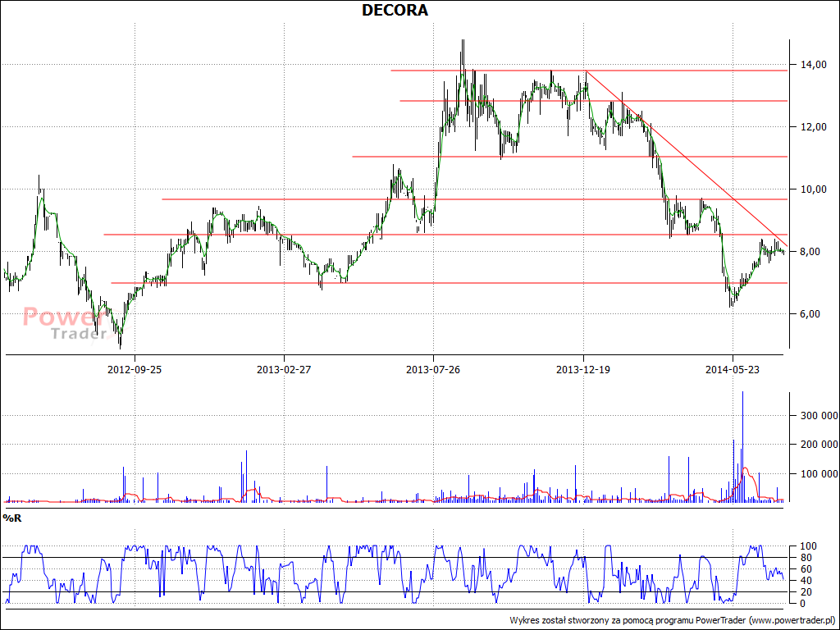Select the 2013-07-26 date label
Viewport: 840px width, 630px height.
click(433, 369)
